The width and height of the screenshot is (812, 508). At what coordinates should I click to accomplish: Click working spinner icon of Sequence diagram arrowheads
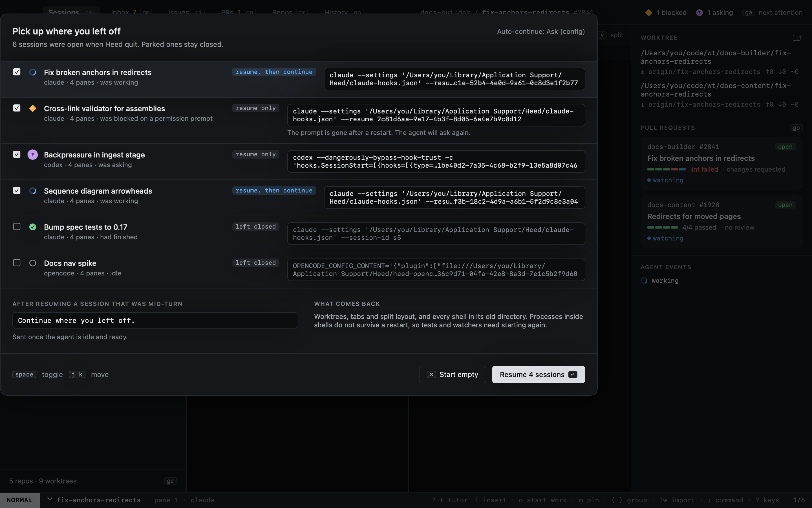(x=32, y=191)
